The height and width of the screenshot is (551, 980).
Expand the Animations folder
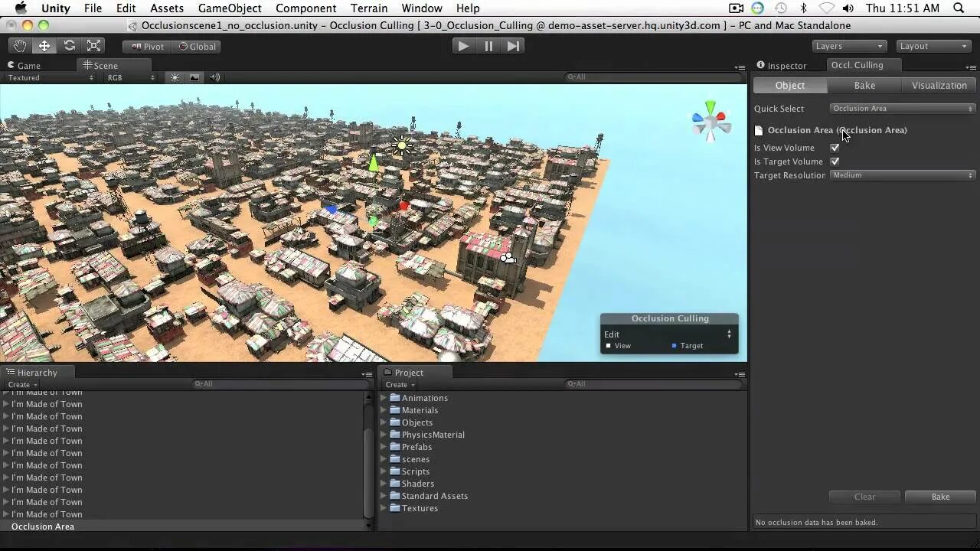(384, 398)
